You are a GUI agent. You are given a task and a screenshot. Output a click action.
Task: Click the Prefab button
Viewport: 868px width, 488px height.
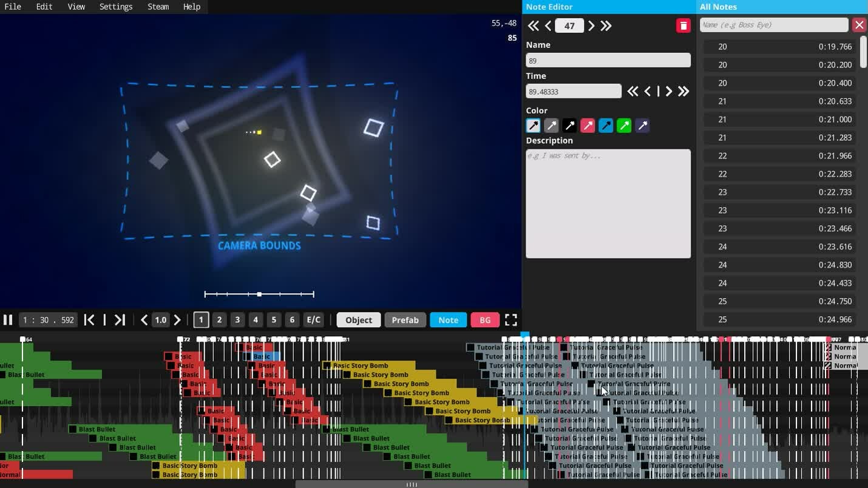[x=405, y=320]
